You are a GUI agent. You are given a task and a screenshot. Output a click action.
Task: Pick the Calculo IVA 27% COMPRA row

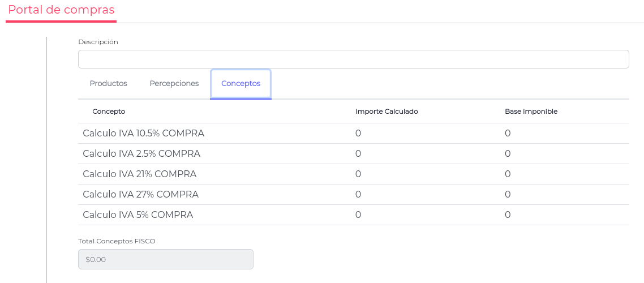(140, 195)
